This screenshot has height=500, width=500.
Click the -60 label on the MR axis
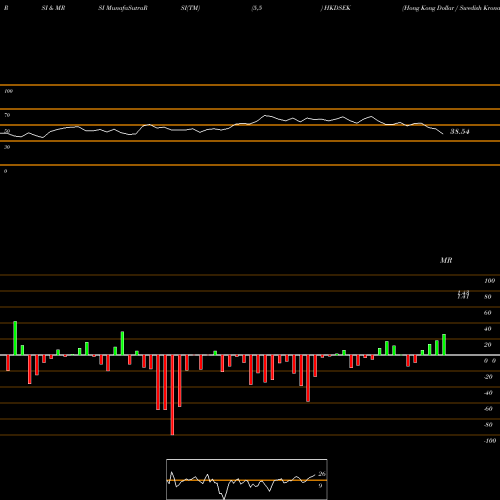pos(488,409)
